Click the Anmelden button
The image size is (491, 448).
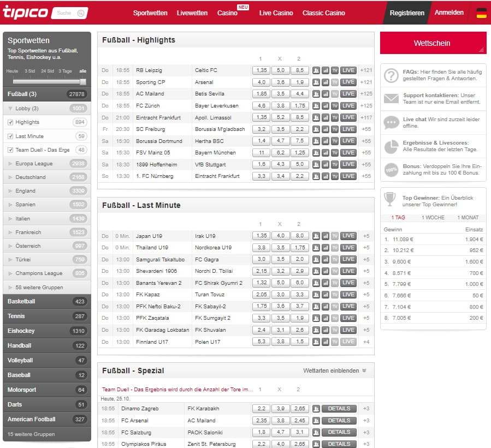click(449, 13)
